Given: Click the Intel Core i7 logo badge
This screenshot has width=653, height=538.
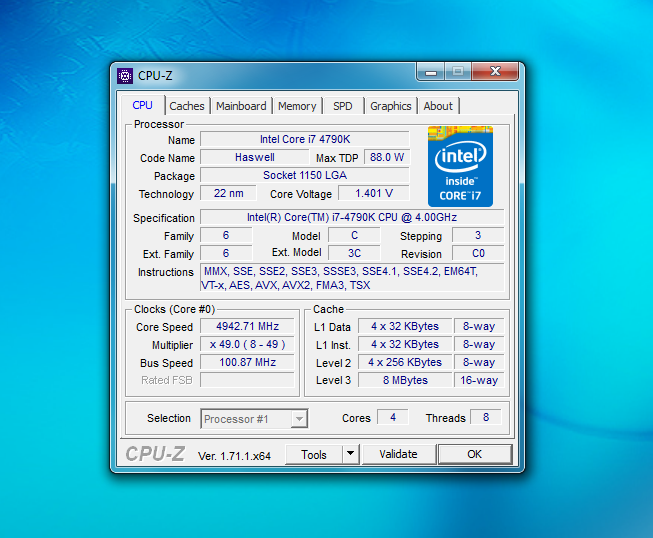Looking at the screenshot, I should tap(460, 167).
